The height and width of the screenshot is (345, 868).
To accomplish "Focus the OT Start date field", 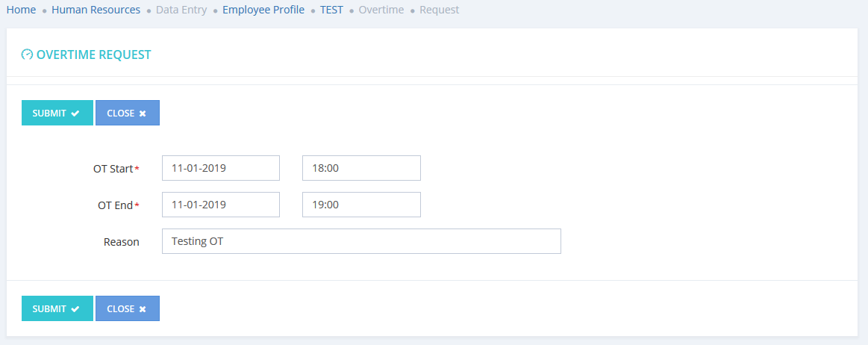I will (221, 168).
